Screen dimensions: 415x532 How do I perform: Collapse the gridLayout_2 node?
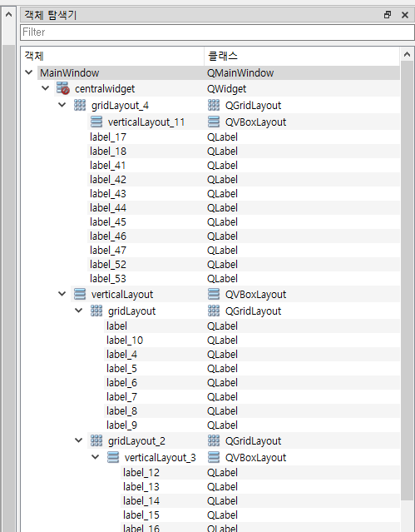point(79,440)
